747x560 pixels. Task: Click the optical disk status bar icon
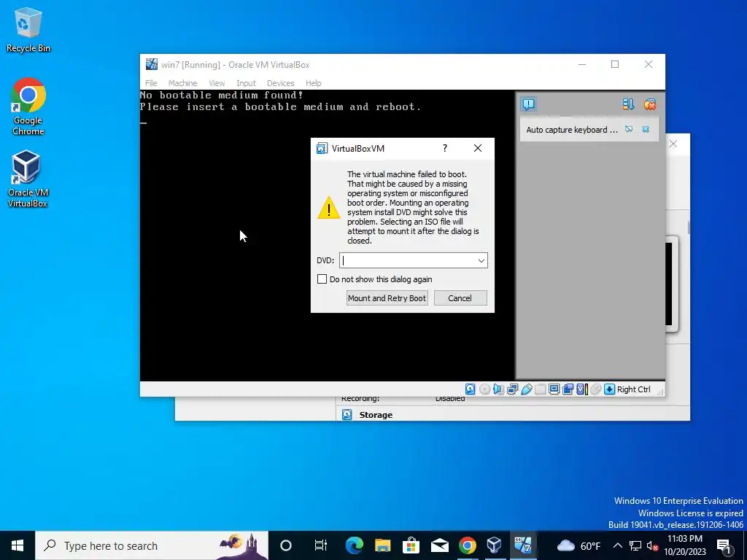tap(484, 389)
